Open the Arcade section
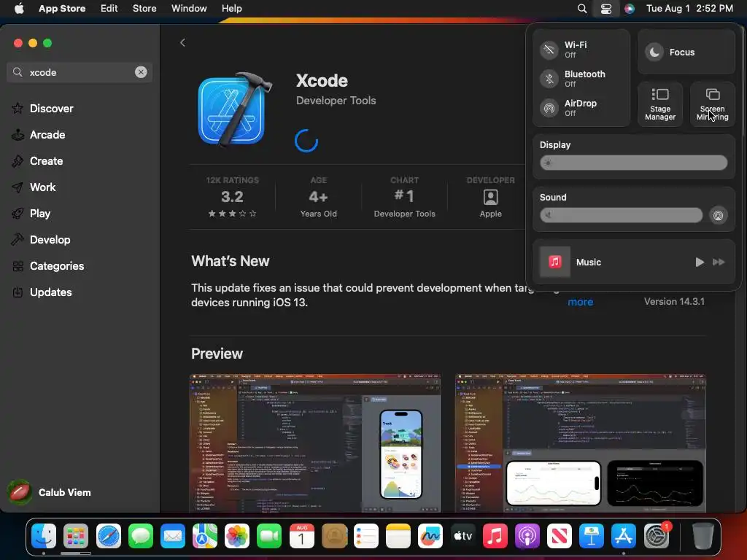This screenshot has width=747, height=560. (x=39, y=135)
